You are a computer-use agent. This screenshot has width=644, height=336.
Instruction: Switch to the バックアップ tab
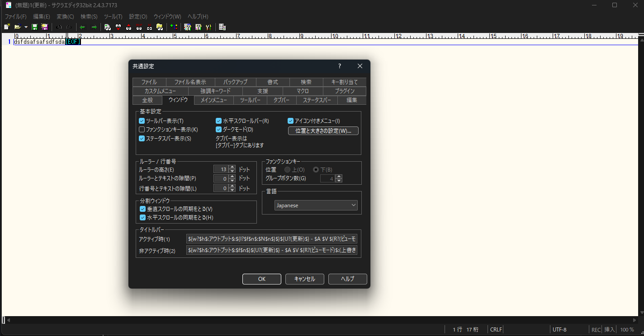coord(235,82)
